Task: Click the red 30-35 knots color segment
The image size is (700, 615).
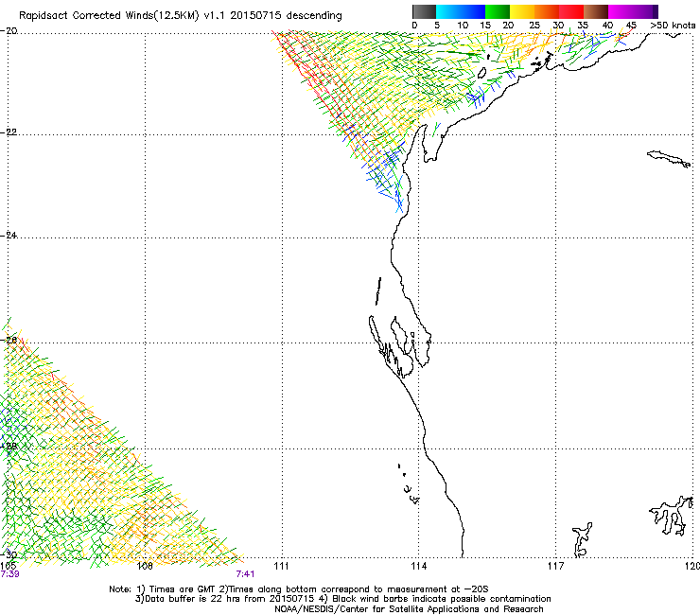Action: (x=571, y=11)
